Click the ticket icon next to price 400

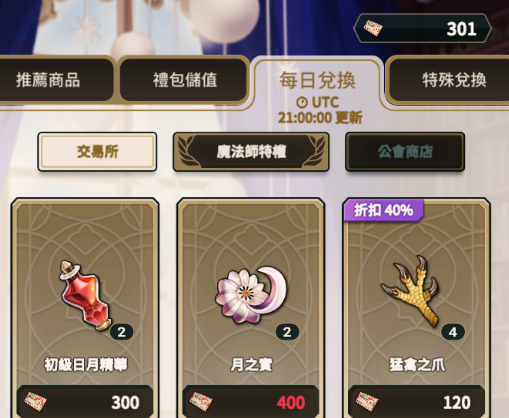tap(201, 401)
